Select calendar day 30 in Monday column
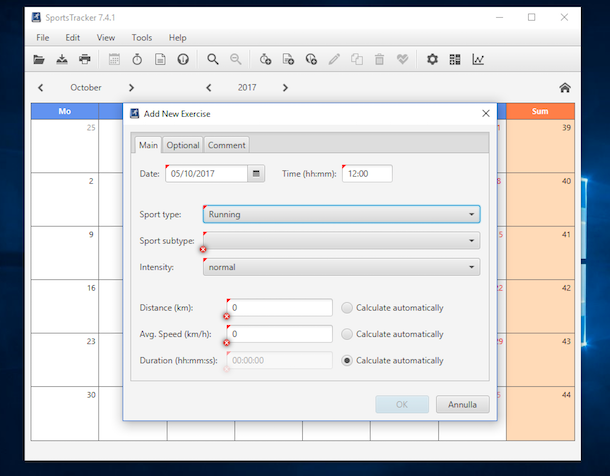The image size is (610, 476). pyautogui.click(x=65, y=413)
